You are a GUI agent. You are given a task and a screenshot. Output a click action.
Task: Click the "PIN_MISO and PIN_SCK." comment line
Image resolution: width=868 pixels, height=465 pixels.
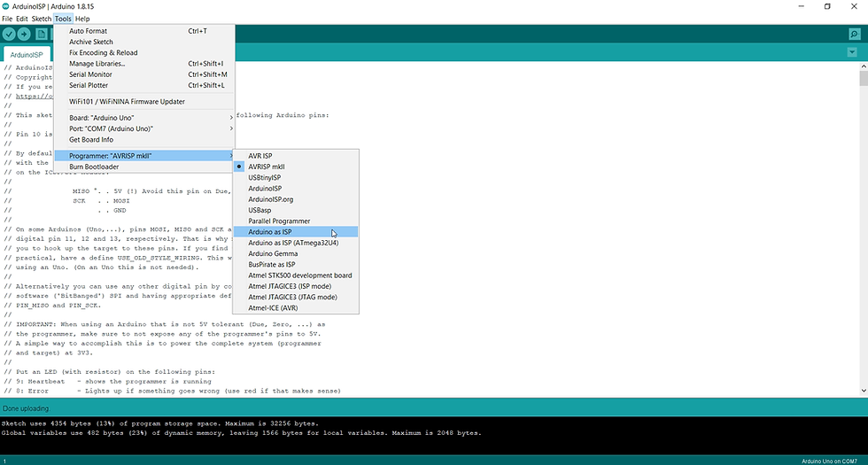coord(54,306)
